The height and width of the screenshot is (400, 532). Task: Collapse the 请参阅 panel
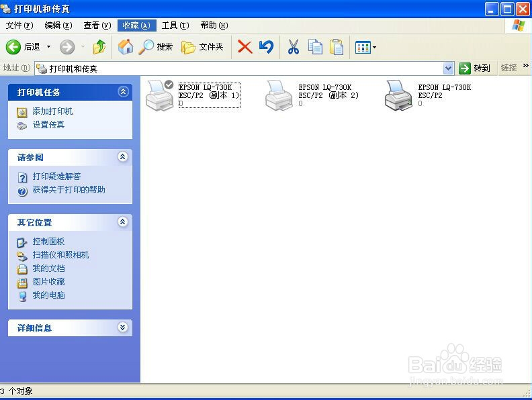(x=123, y=156)
